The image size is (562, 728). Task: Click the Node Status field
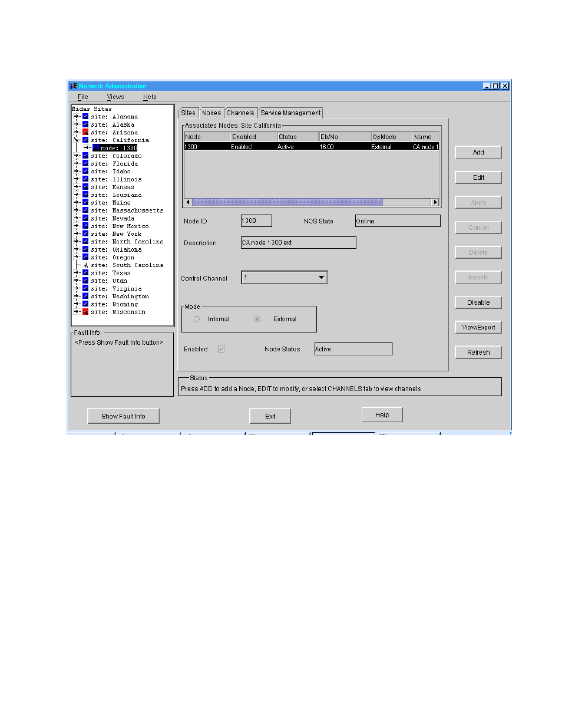353,349
